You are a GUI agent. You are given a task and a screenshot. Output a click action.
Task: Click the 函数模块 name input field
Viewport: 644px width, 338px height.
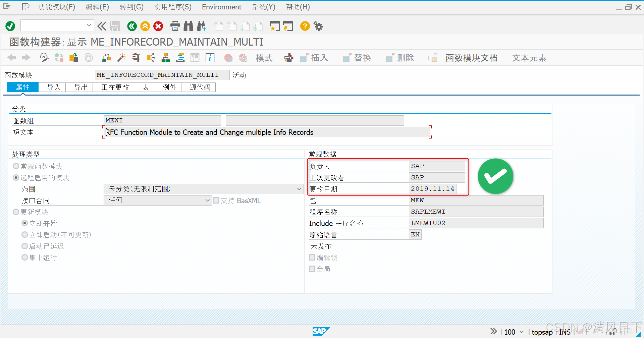point(162,75)
